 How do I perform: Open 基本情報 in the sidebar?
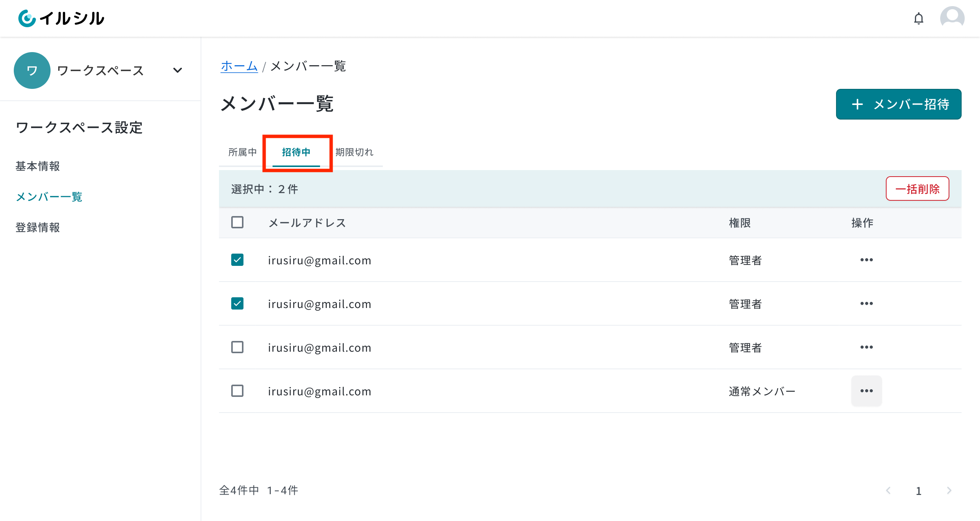[x=38, y=166]
